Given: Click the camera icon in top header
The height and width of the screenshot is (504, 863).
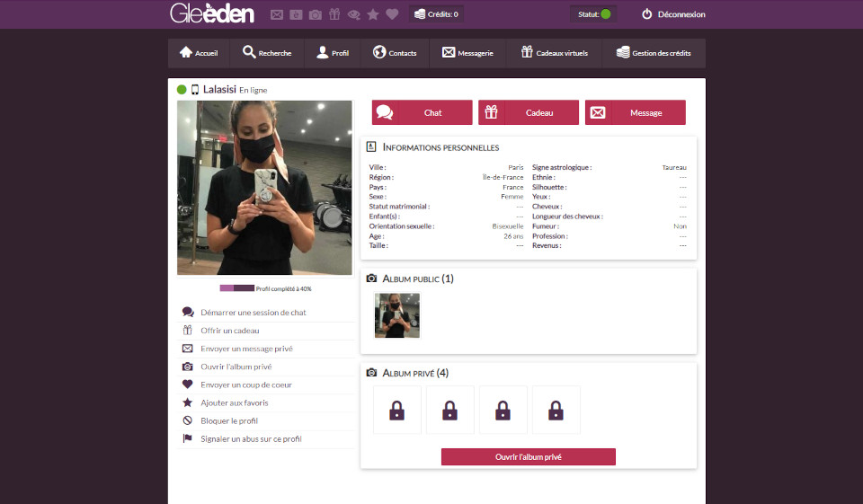Looking at the screenshot, I should click(316, 15).
